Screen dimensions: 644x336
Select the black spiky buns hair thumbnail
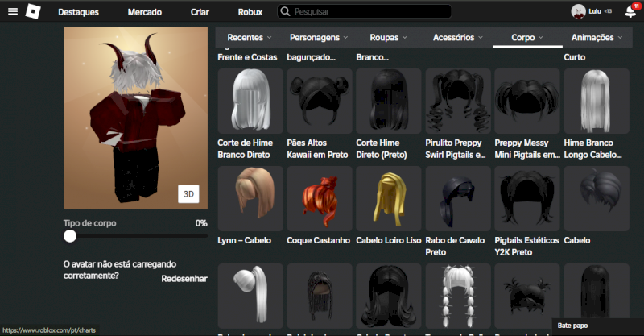[x=527, y=296]
